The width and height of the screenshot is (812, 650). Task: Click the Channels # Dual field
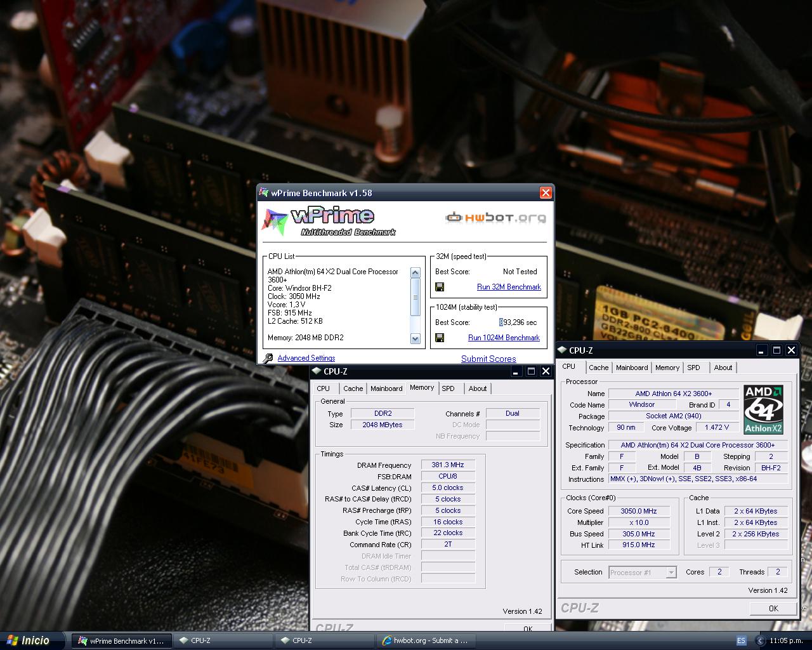(x=513, y=413)
